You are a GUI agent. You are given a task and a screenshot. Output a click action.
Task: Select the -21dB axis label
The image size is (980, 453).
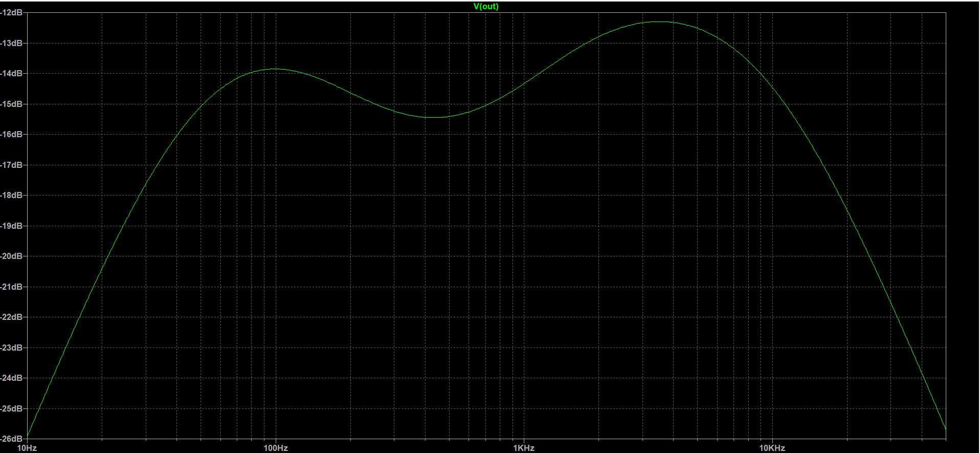(11, 287)
